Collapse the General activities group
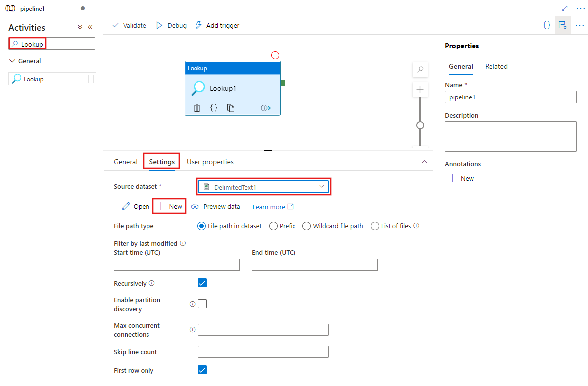 coord(12,60)
